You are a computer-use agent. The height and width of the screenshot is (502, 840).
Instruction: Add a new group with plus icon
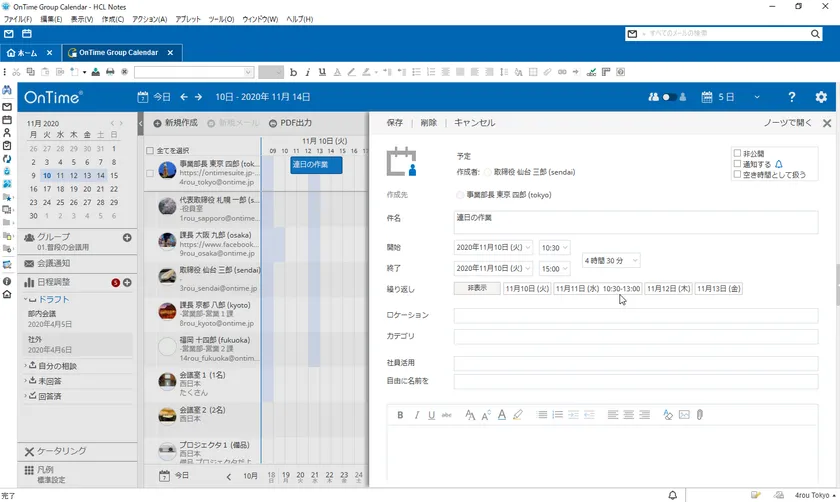(x=127, y=237)
